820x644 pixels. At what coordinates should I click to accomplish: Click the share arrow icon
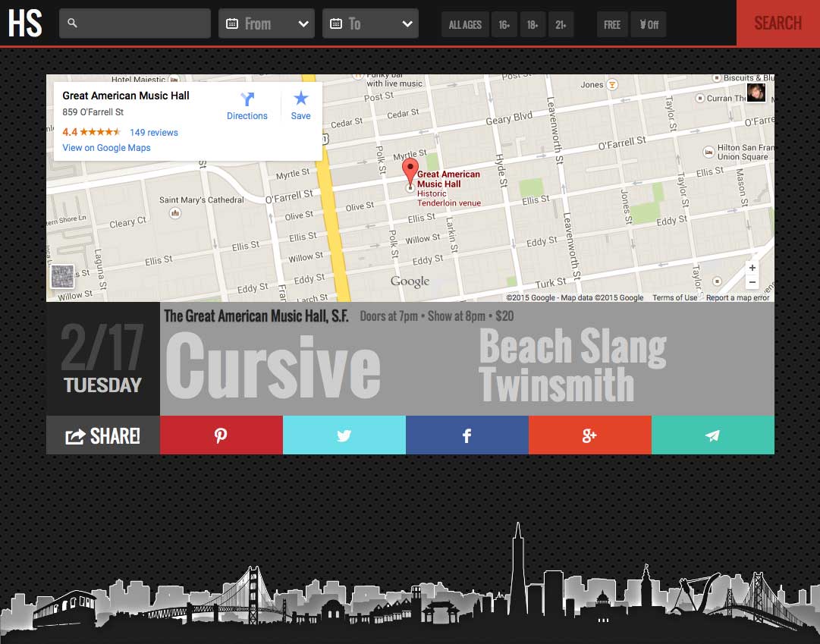coord(75,436)
